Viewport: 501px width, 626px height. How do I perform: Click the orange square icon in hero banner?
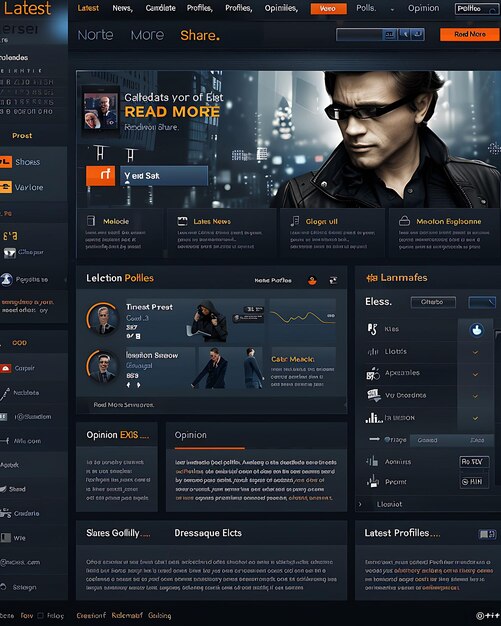101,176
